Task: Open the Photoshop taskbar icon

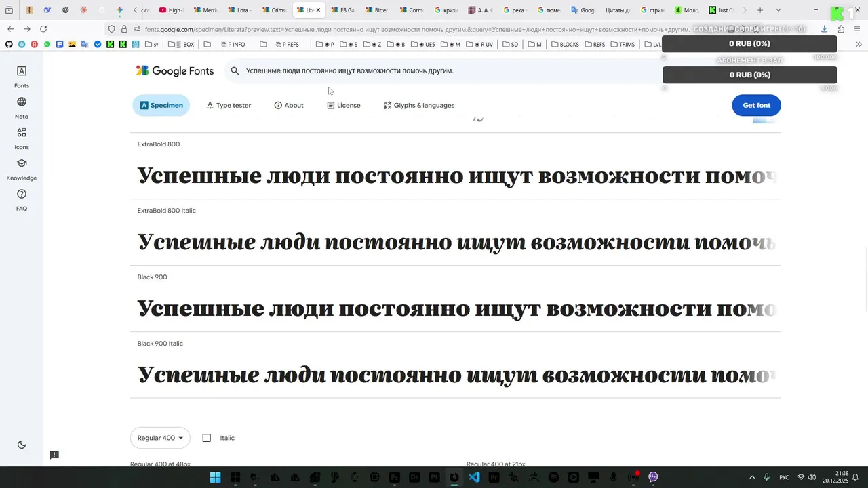Action: click(x=395, y=477)
